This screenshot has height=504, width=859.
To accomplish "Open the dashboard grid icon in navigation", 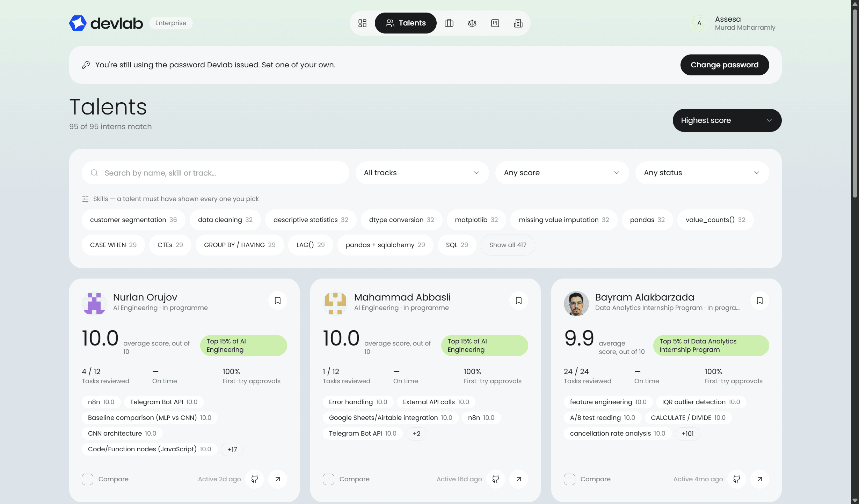I will click(362, 23).
